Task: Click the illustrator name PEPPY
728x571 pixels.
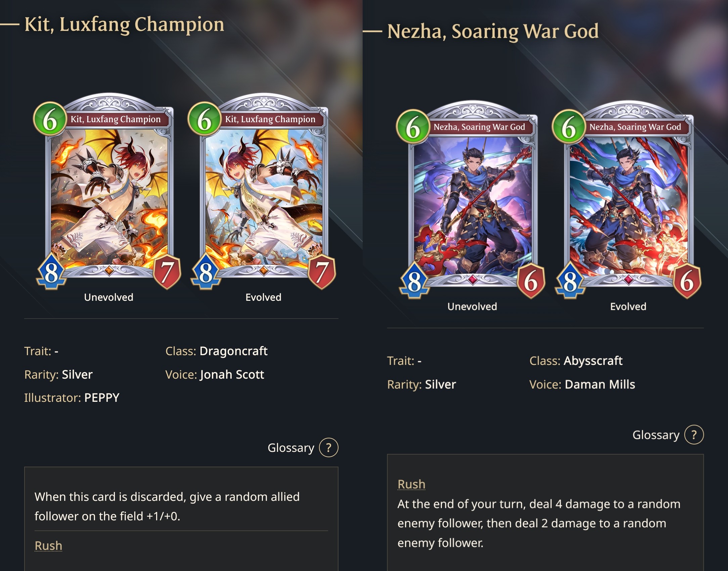Action: point(102,398)
